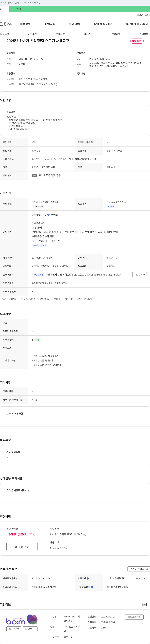150x644 pixels.
Task: Click the 협의가능 tag under 임금 조건
Action: [x=111, y=207]
